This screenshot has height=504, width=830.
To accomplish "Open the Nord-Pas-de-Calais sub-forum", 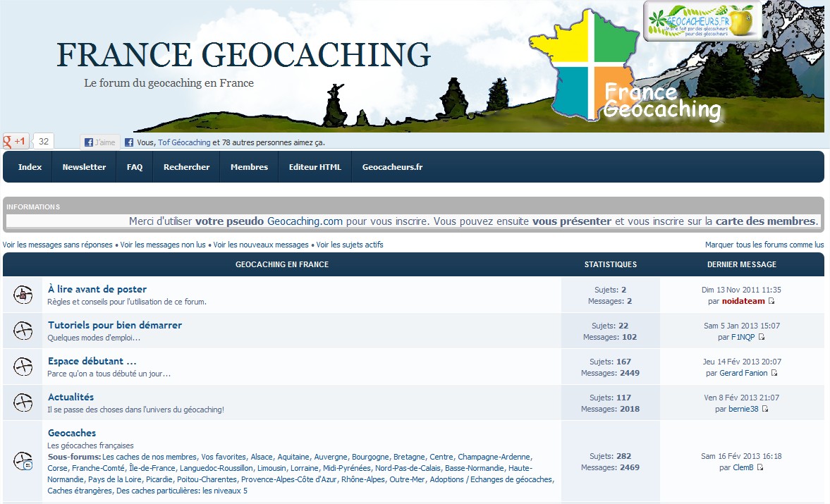I will [408, 468].
